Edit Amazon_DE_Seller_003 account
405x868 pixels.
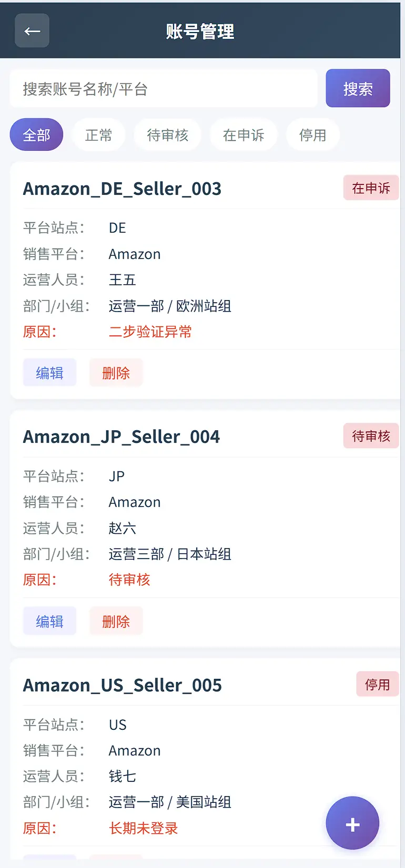pyautogui.click(x=49, y=373)
